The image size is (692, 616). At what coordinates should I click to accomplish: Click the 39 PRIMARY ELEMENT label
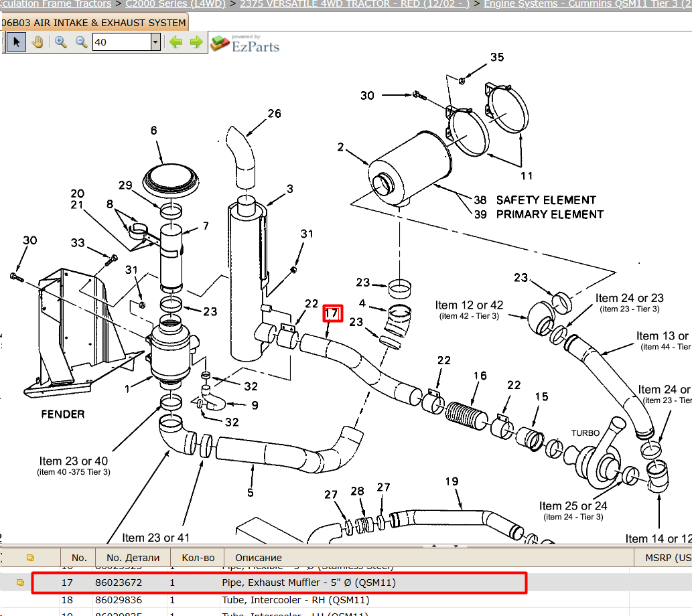coord(539,214)
